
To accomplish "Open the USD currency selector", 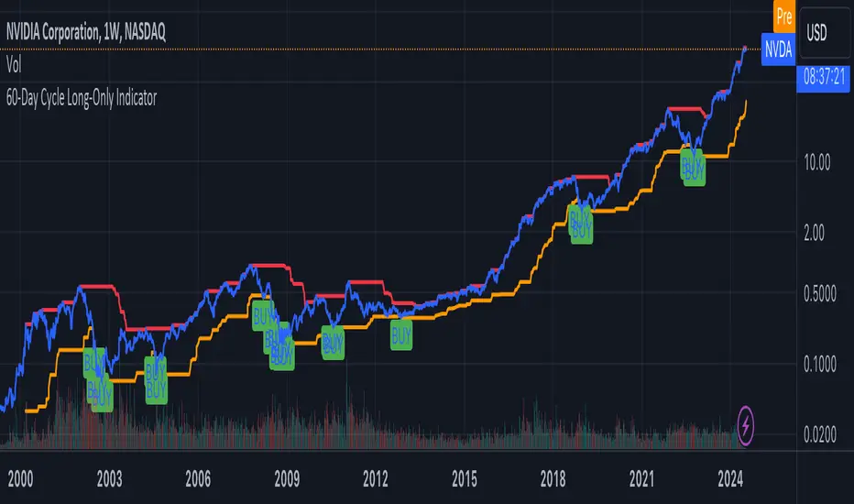I will click(825, 33).
